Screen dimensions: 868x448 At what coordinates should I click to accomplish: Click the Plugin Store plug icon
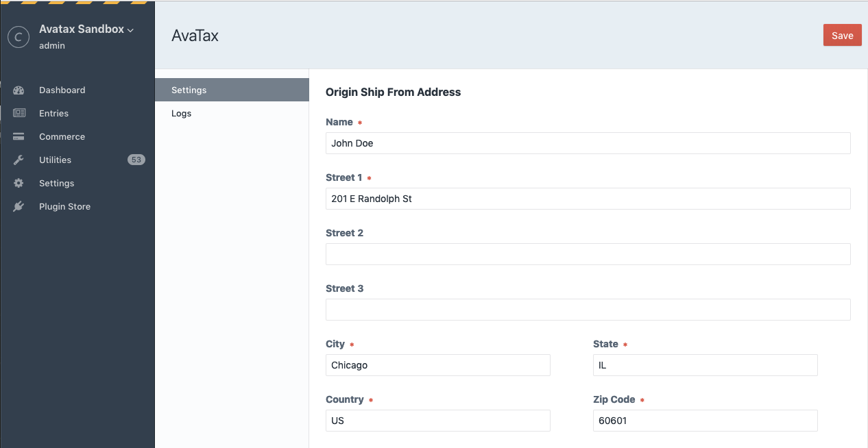(x=19, y=207)
